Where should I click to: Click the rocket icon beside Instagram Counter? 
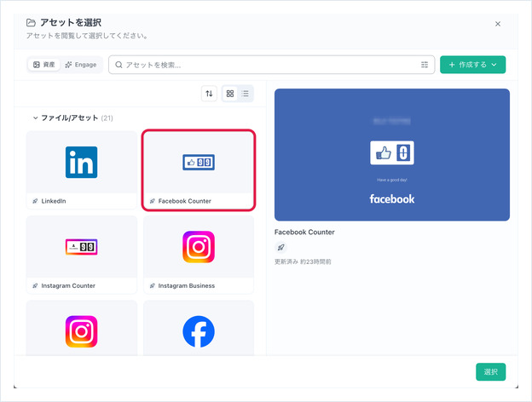(35, 285)
